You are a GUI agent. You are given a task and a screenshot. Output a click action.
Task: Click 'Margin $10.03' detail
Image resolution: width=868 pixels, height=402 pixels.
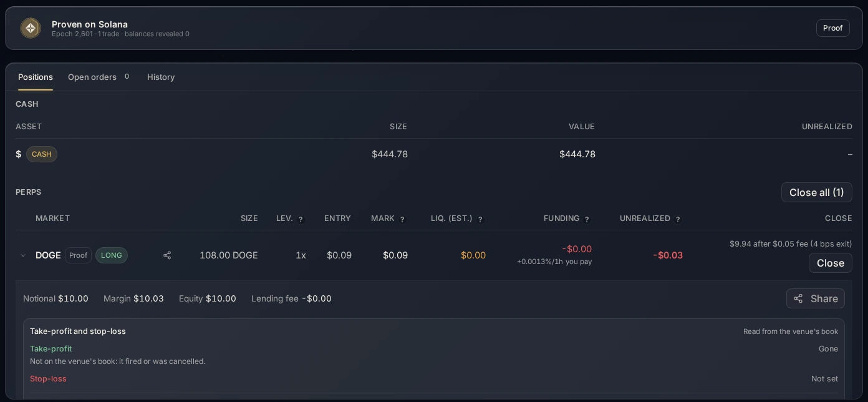133,298
